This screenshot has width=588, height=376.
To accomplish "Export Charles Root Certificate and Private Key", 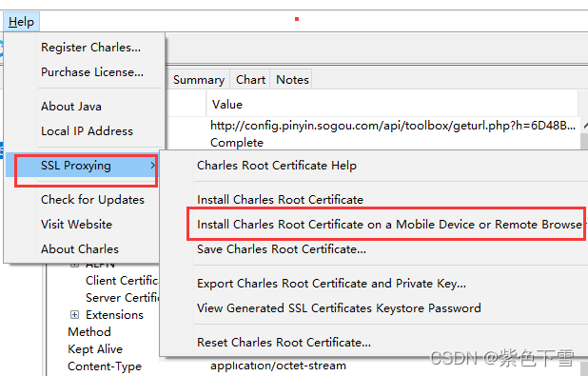I will click(331, 284).
